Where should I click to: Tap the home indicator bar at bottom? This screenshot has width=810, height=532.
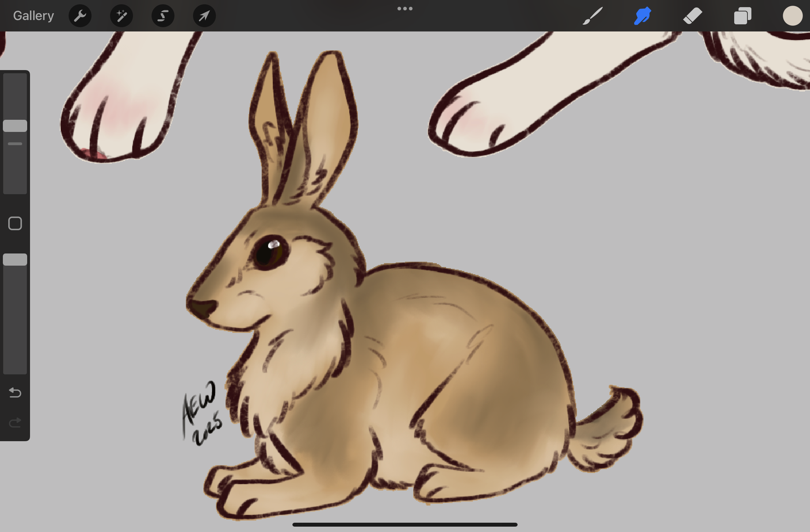(405, 524)
